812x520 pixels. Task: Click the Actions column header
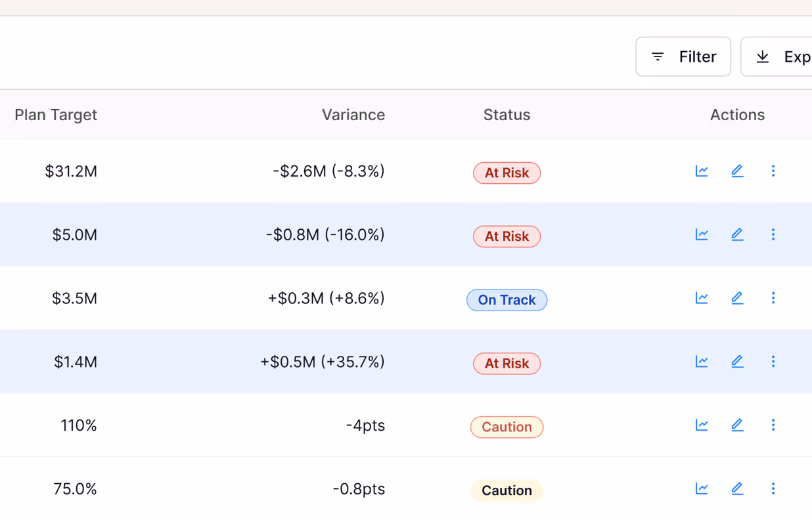pos(737,115)
